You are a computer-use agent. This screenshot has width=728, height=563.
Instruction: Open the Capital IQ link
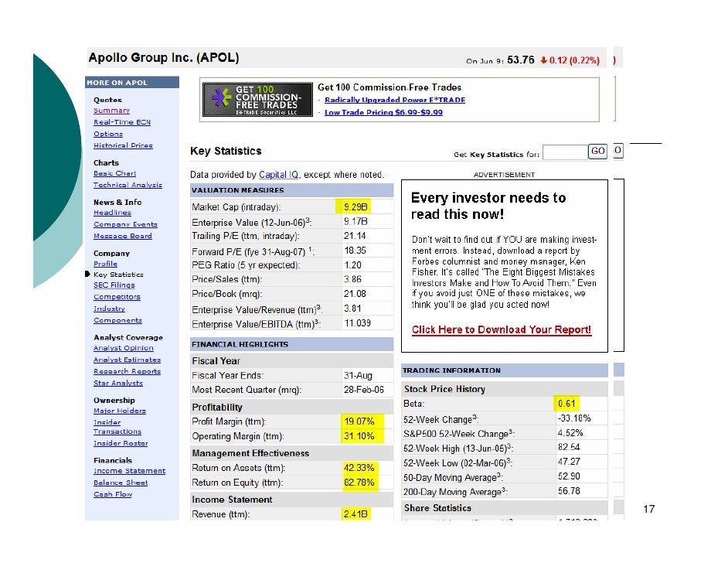click(278, 175)
